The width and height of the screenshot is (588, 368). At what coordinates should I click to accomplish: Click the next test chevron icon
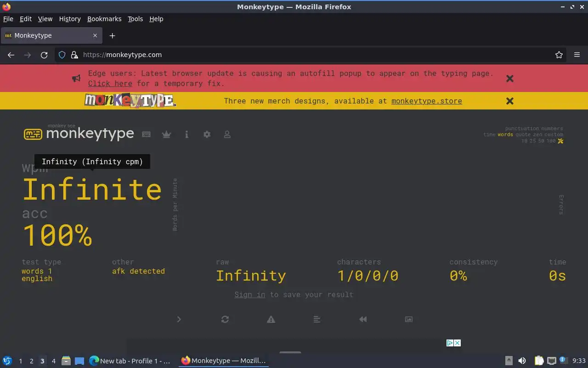pos(179,319)
